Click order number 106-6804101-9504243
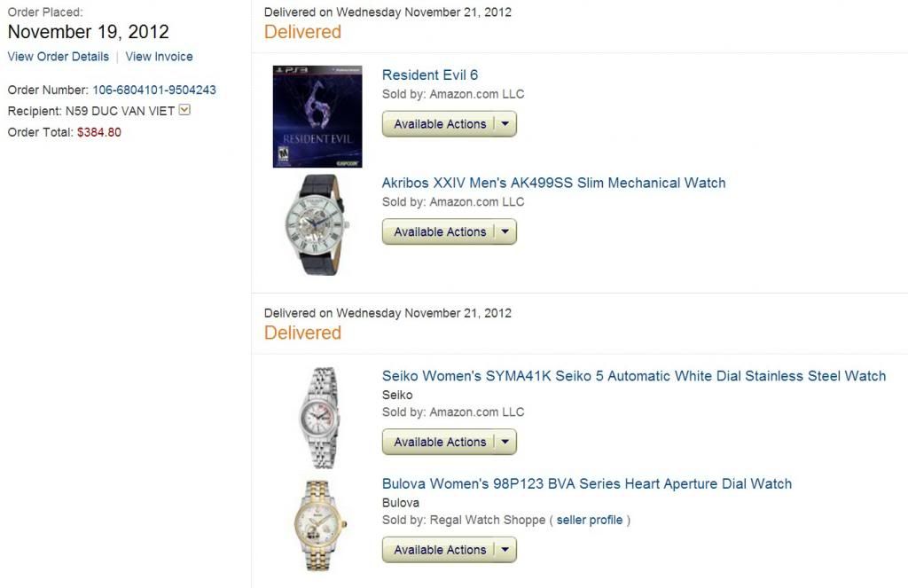The width and height of the screenshot is (908, 588). pyautogui.click(x=154, y=90)
